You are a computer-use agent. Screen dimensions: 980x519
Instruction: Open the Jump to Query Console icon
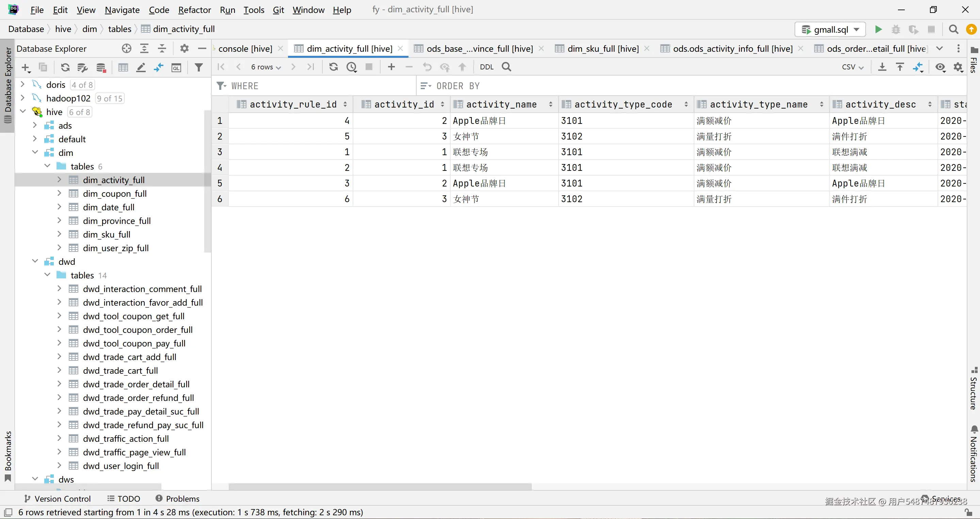[177, 68]
